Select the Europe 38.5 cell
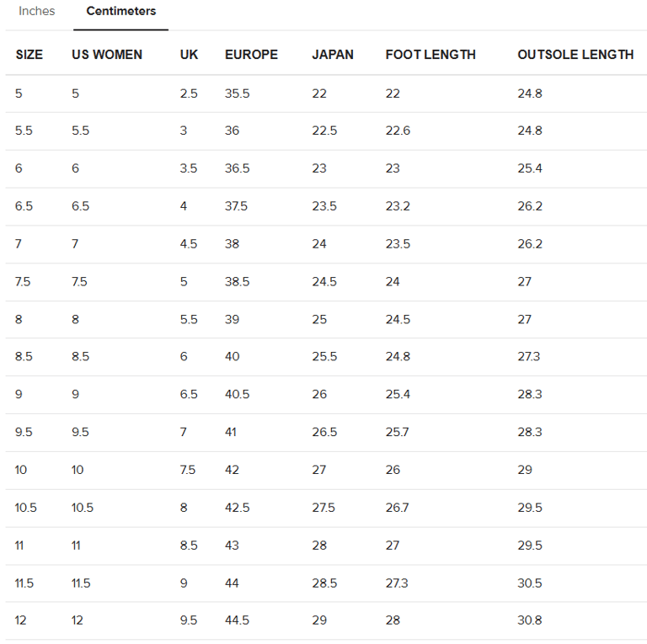 [238, 282]
